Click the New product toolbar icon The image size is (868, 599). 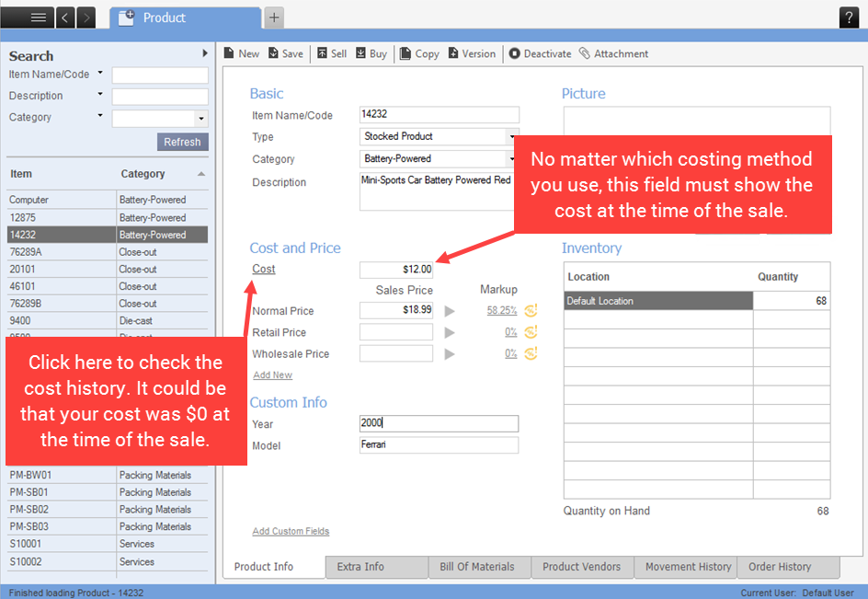pyautogui.click(x=229, y=53)
